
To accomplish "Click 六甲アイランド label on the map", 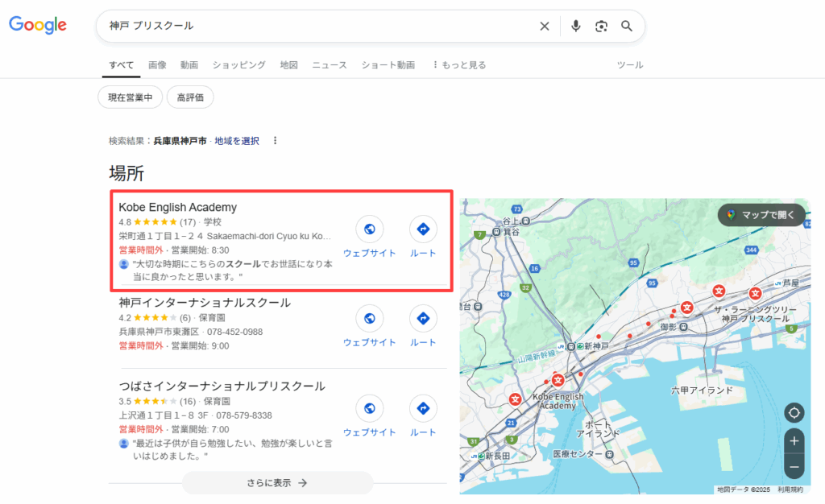I will [702, 390].
